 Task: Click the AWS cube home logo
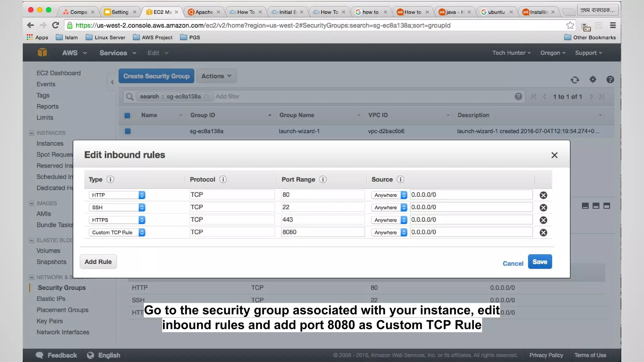click(x=42, y=52)
